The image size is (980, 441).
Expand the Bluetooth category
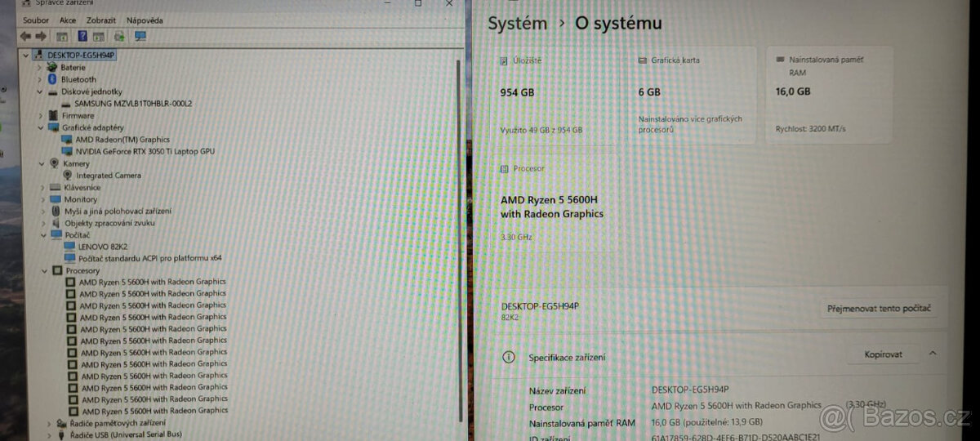39,79
